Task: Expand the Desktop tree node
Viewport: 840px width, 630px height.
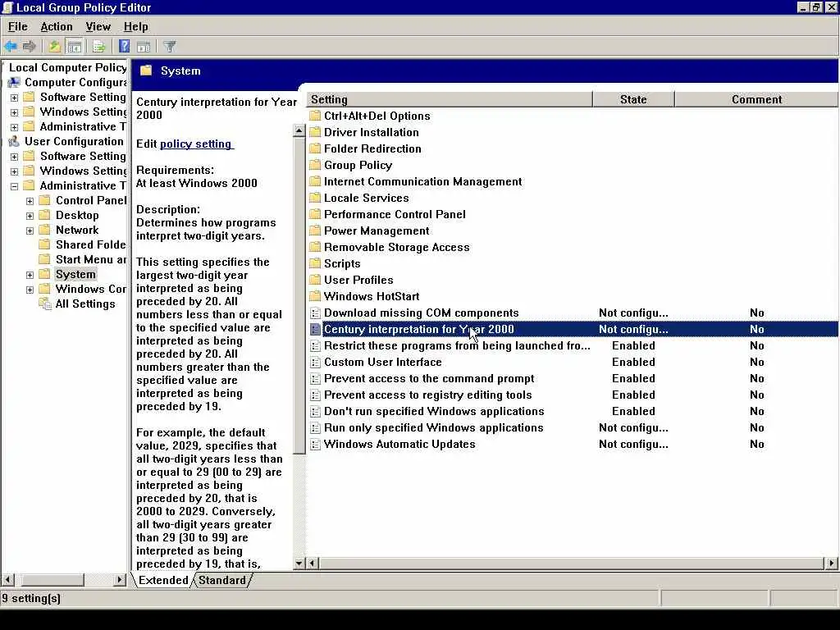Action: point(30,216)
